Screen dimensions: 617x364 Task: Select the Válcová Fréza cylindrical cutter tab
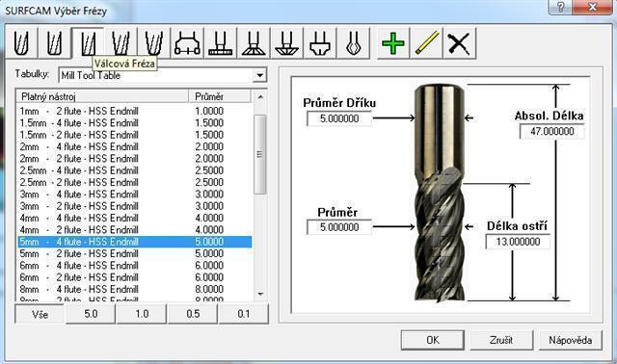tap(88, 42)
